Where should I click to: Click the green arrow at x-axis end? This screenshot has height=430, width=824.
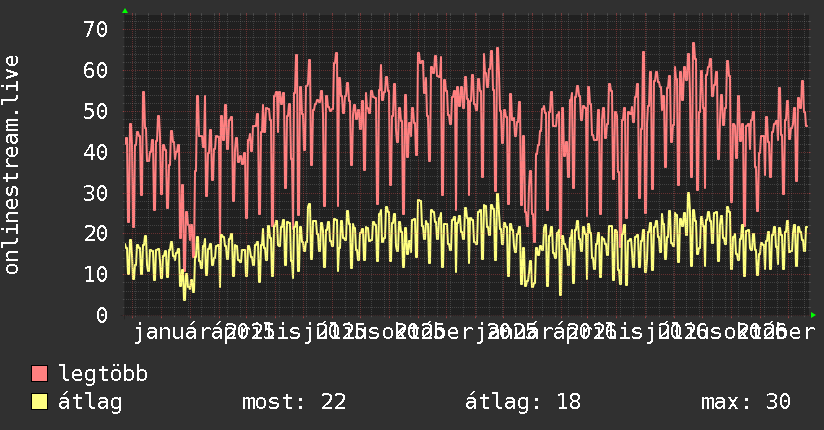point(813,315)
